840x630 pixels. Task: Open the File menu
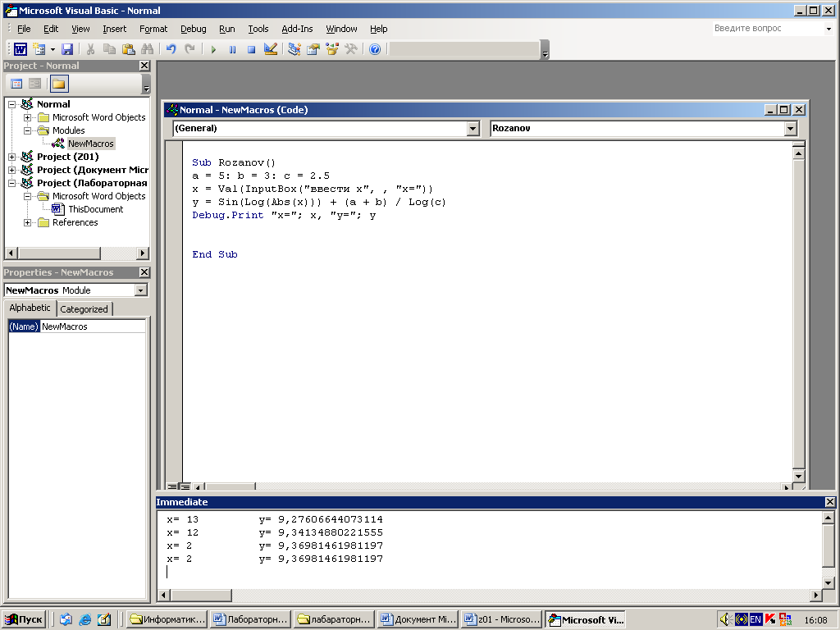24,29
